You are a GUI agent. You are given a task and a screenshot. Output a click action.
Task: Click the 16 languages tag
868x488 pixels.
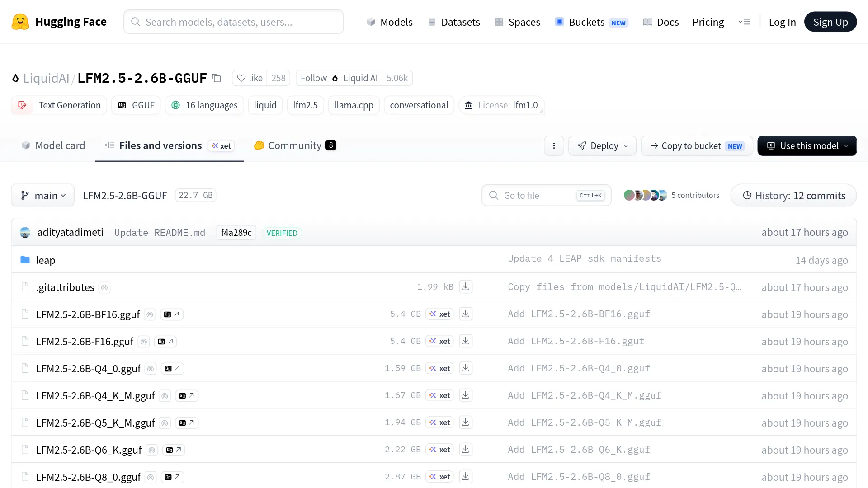pos(204,105)
